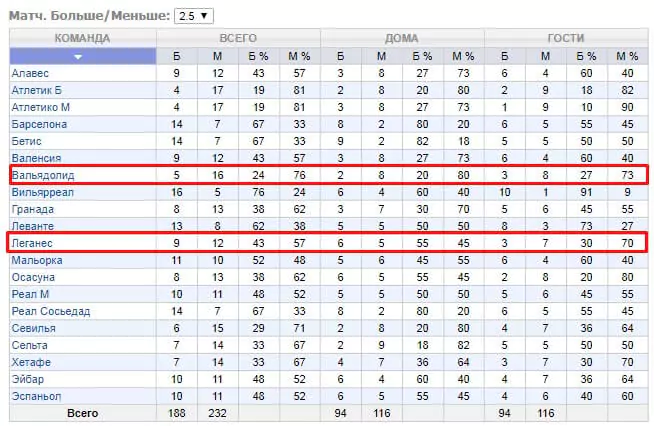654x426 pixels.
Task: Click the ГОСТИ header group
Action: coord(566,38)
